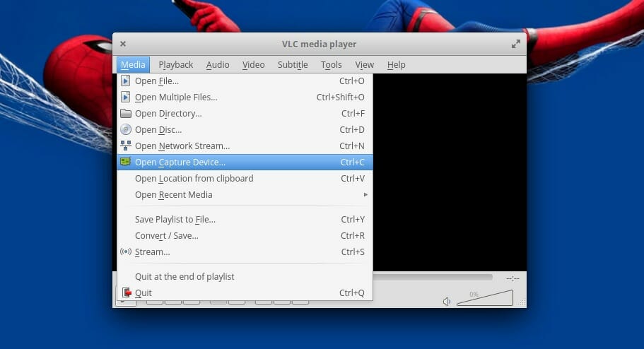Click the Ctrl+N shortcut label
The width and height of the screenshot is (644, 349).
[x=352, y=146]
